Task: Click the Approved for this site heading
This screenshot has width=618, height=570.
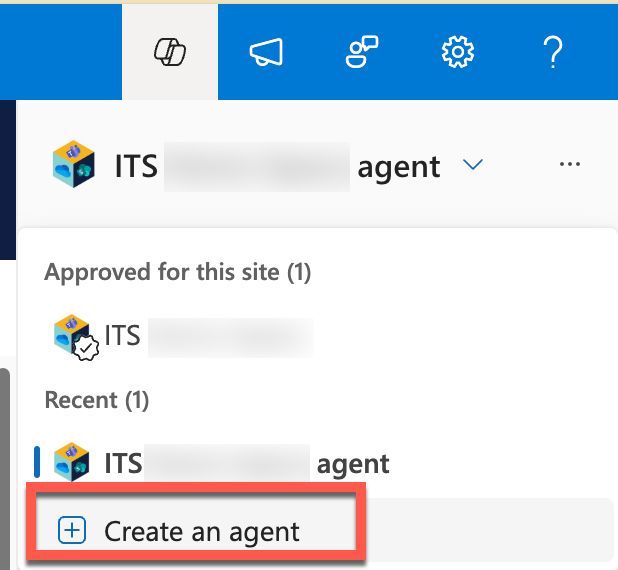Action: pyautogui.click(x=178, y=272)
